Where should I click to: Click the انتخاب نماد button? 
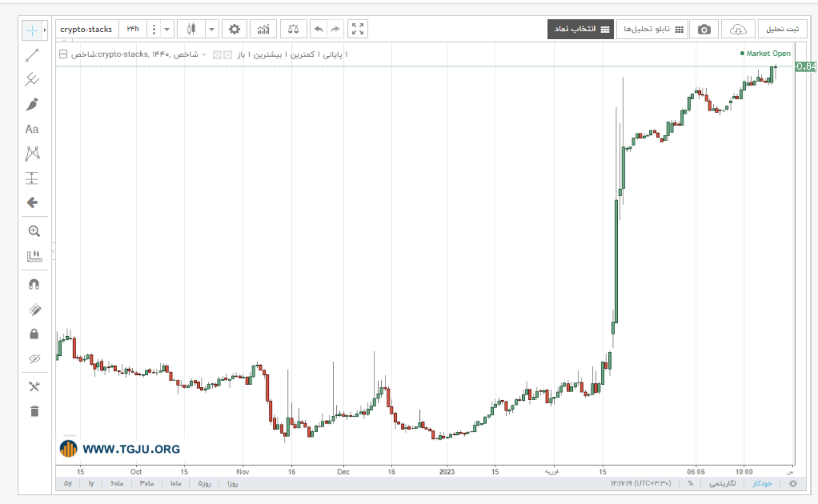tap(581, 29)
